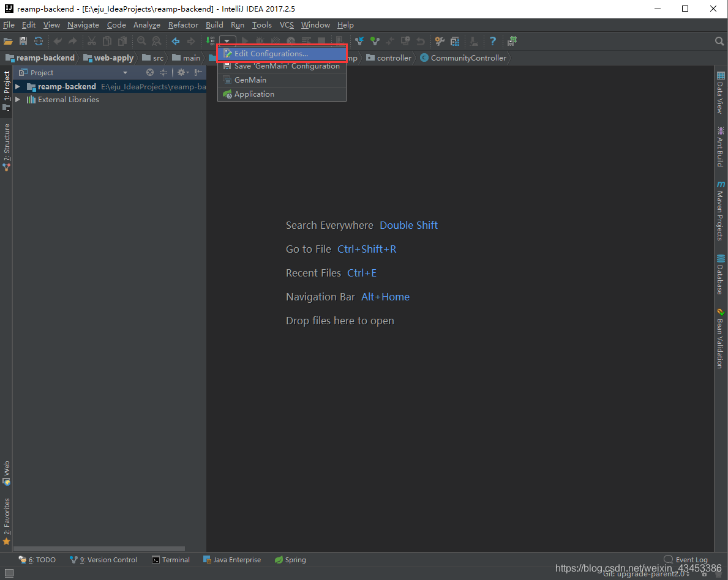Expand the reamp-backend tree node
This screenshot has height=580, width=728.
[x=18, y=86]
